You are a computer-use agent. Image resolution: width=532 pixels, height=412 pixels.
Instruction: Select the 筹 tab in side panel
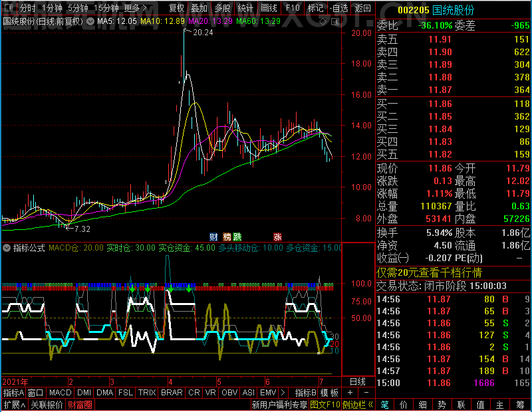tap(520, 405)
